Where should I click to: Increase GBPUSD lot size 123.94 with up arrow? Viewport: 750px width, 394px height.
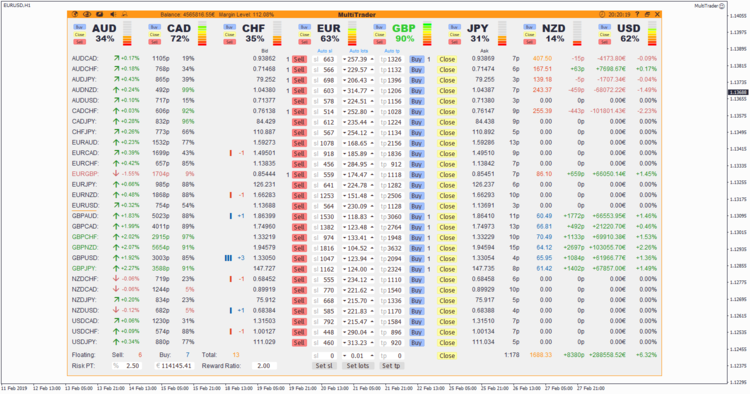point(372,259)
